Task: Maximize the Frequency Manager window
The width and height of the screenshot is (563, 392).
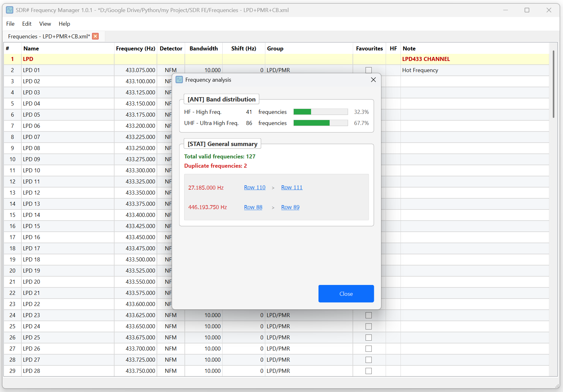Action: pos(527,10)
